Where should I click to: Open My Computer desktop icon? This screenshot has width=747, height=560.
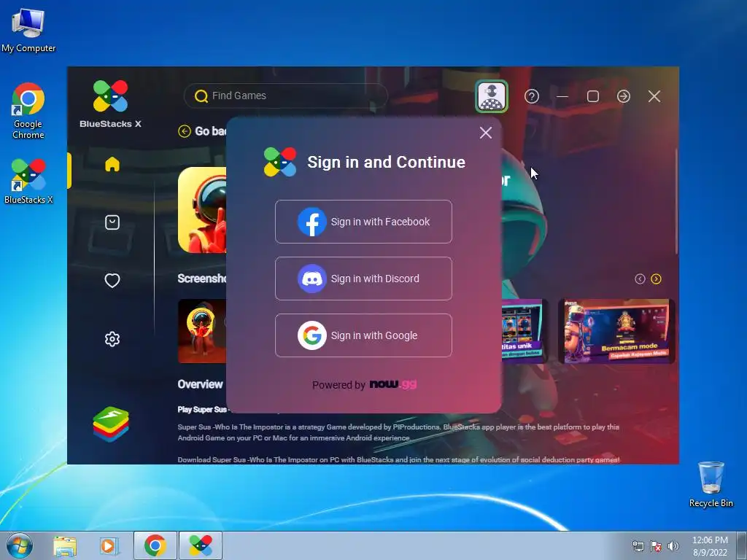pos(28,30)
